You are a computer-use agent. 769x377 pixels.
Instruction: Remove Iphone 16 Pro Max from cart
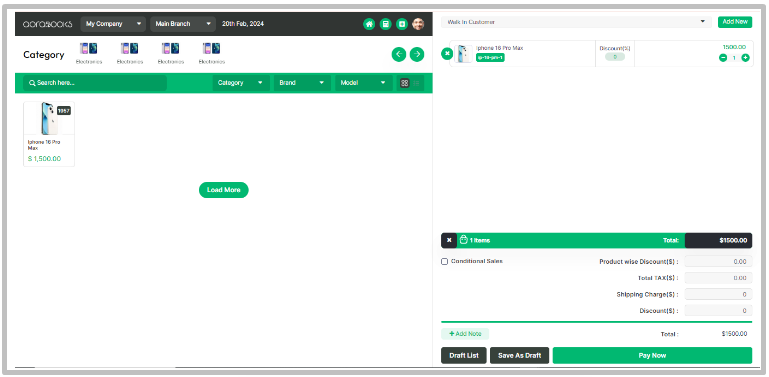coord(447,54)
